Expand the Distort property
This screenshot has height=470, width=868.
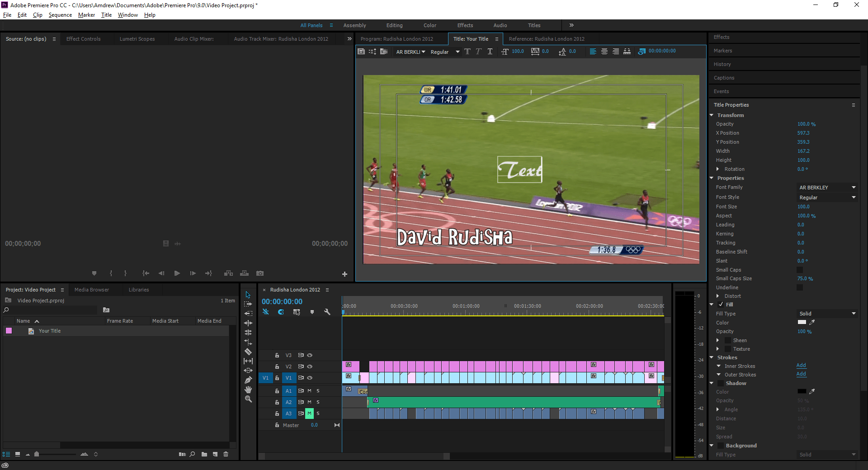718,296
